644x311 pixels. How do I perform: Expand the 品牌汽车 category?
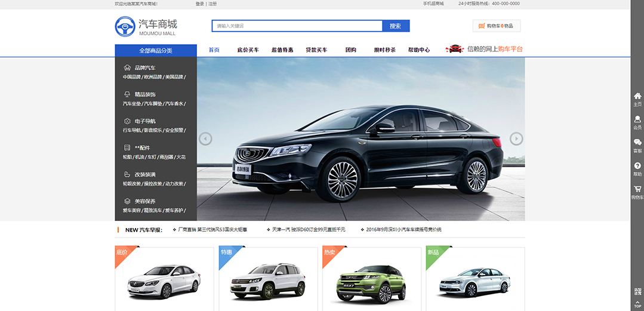click(x=145, y=68)
